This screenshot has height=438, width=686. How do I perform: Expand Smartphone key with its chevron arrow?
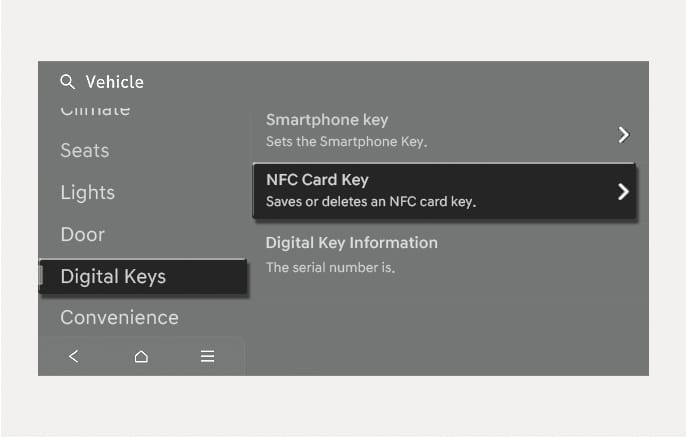pos(623,134)
